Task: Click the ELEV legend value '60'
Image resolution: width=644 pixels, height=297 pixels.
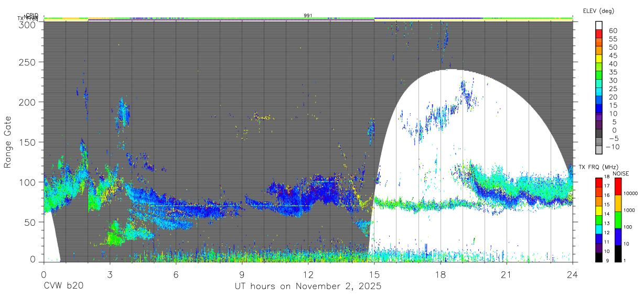Action: click(613, 30)
